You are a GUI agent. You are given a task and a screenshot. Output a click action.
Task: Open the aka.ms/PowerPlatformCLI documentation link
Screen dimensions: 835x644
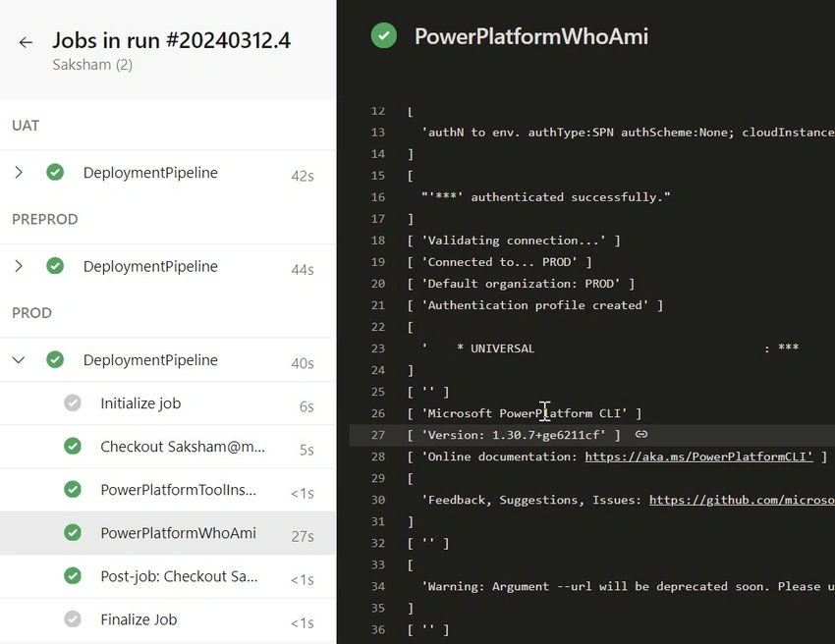698,456
